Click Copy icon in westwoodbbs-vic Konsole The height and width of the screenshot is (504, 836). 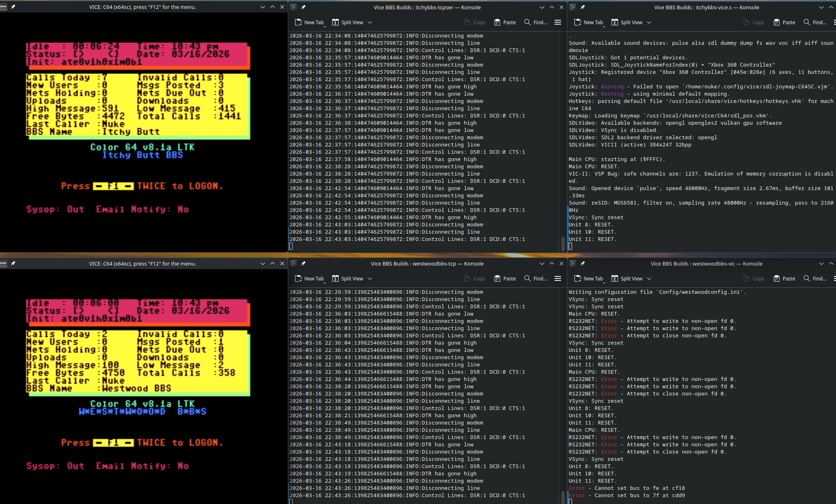pyautogui.click(x=746, y=278)
